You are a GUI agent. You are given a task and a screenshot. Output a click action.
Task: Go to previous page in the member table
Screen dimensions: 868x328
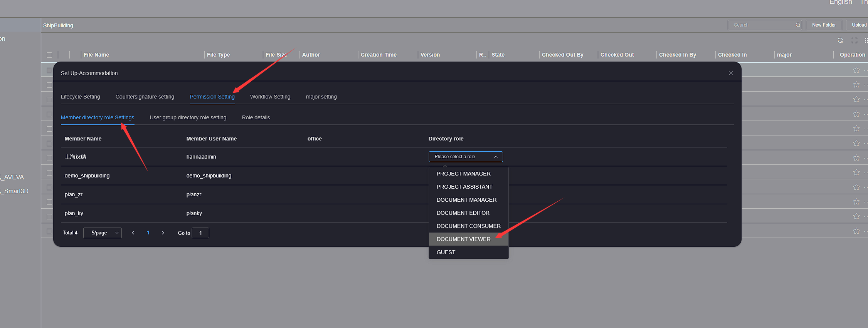pos(133,233)
